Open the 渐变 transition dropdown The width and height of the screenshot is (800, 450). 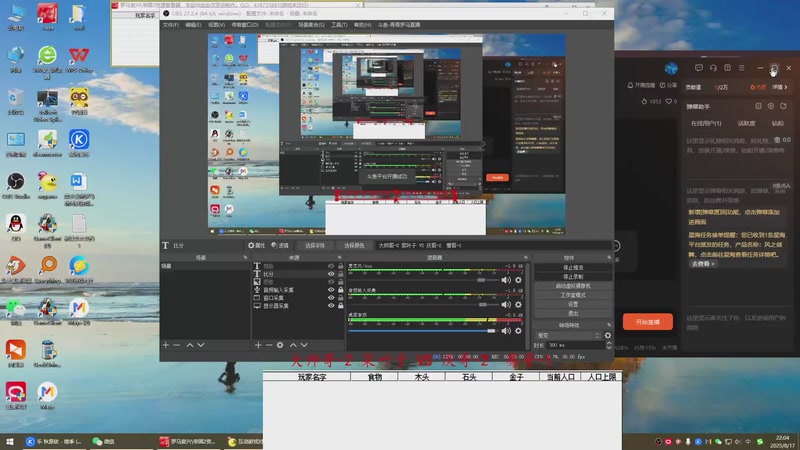click(x=568, y=335)
